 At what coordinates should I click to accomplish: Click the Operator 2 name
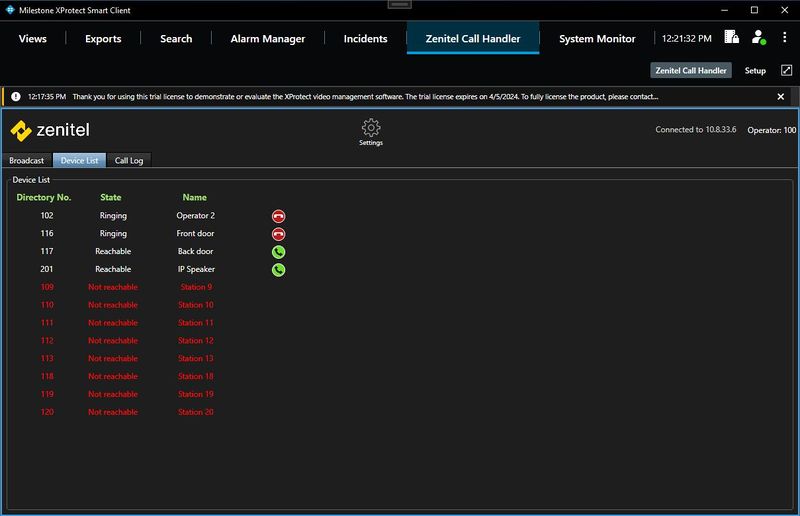tap(195, 215)
